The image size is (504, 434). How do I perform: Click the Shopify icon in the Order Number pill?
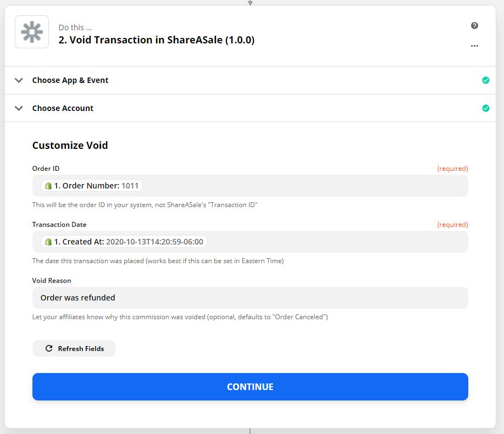[48, 186]
